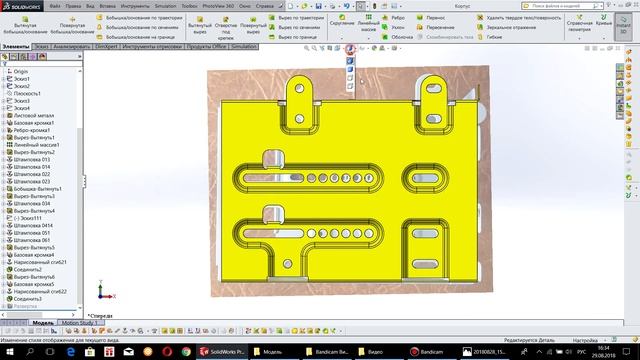Image resolution: width=640 pixels, height=360 pixels.
Task: Open the Справка menu
Action: 264,6
